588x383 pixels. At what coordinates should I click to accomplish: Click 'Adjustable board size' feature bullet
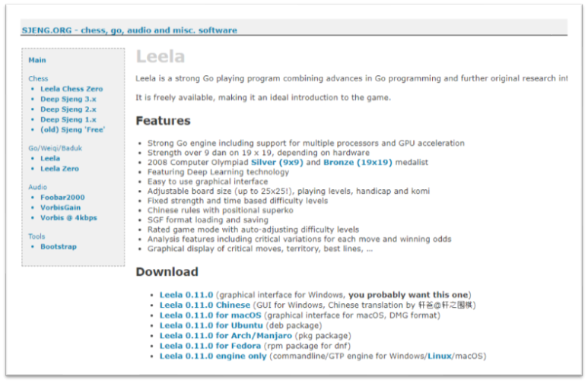click(288, 191)
